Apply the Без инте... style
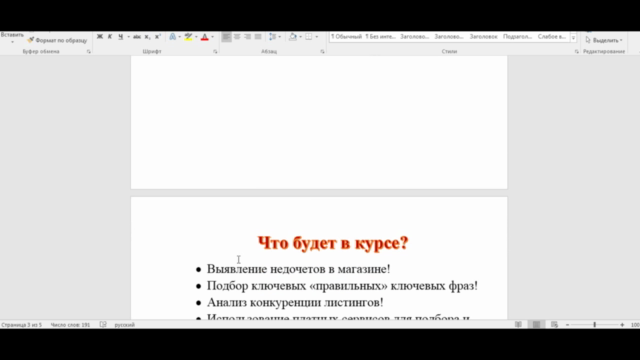Screen dimensions: 640x360 coord(380,37)
